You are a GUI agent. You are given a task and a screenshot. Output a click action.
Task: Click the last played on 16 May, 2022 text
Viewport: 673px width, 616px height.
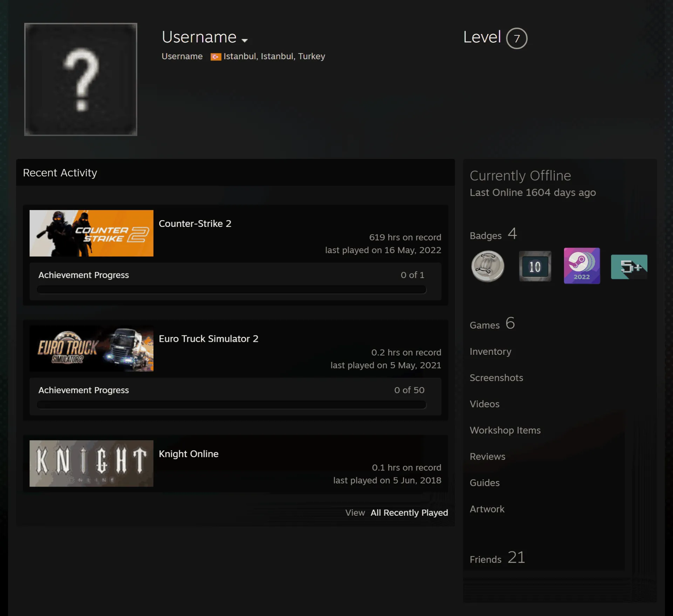click(383, 250)
